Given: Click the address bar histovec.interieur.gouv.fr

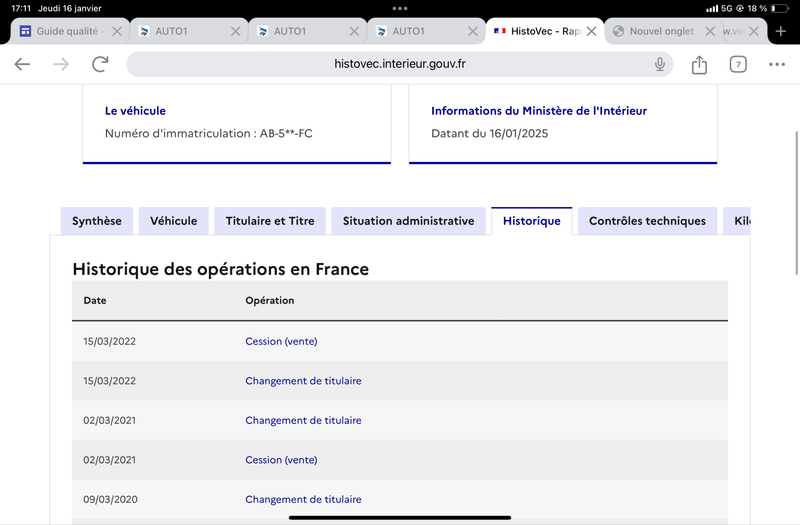Looking at the screenshot, I should (x=399, y=64).
